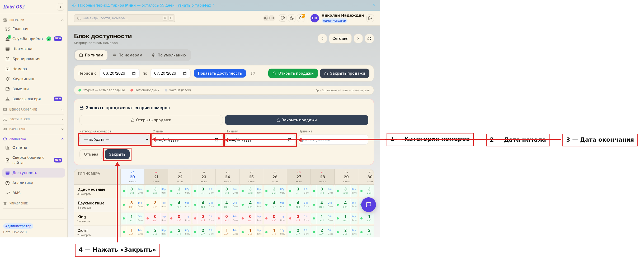Select Закрыть продажи mode in form
Image resolution: width=644 pixels, height=263 pixels.
coord(297,120)
